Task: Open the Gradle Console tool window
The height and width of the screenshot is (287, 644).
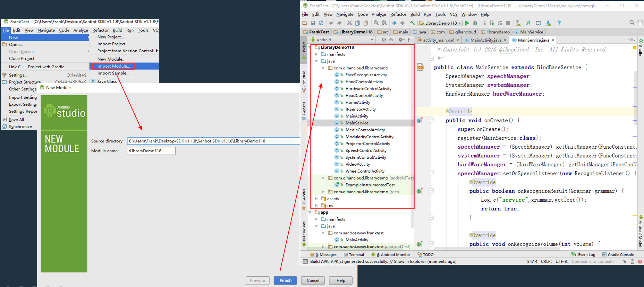Action: 618,255
